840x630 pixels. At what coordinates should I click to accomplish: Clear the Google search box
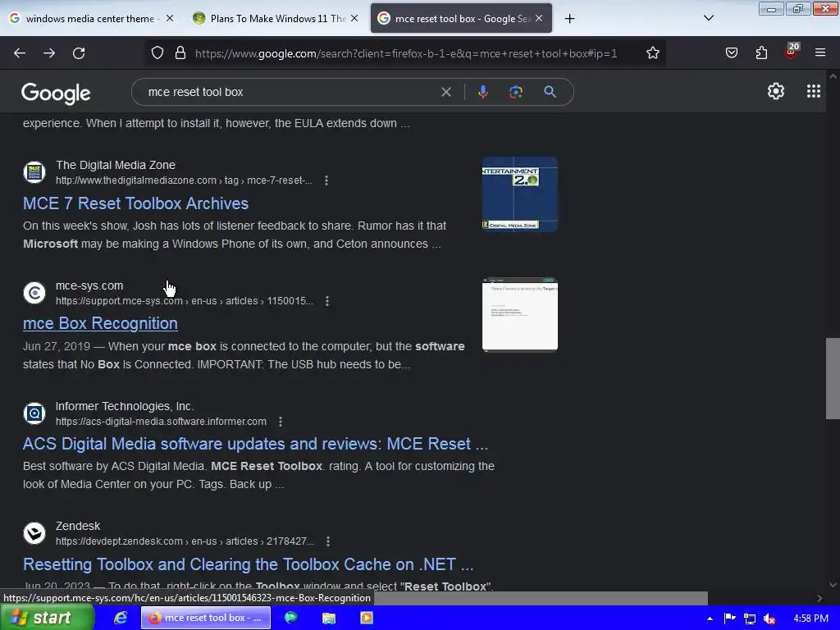[445, 92]
